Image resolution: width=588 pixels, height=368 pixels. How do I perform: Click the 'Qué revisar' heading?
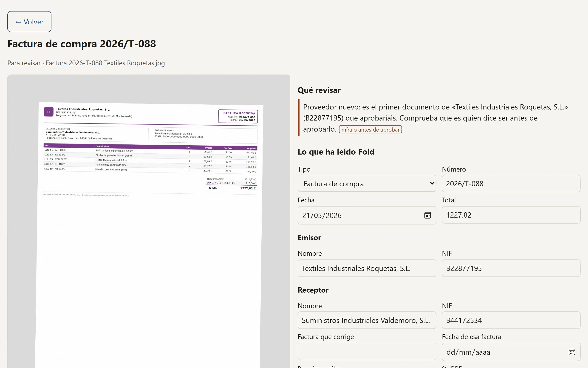[319, 90]
